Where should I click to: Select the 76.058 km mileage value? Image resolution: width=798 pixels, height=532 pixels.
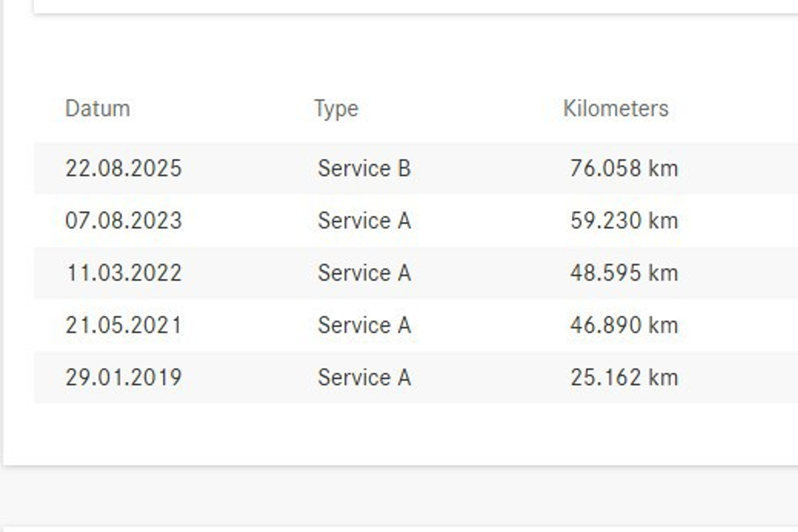(x=624, y=168)
